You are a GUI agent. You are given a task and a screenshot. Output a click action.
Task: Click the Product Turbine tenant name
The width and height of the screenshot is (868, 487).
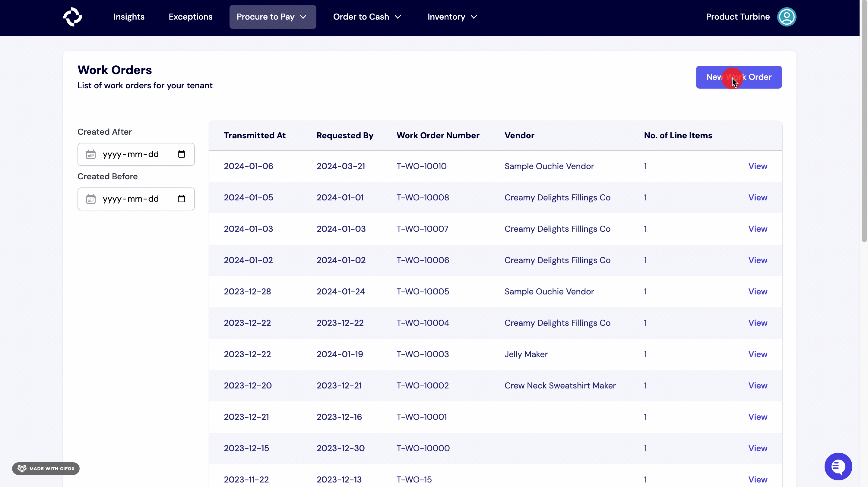(x=737, y=17)
